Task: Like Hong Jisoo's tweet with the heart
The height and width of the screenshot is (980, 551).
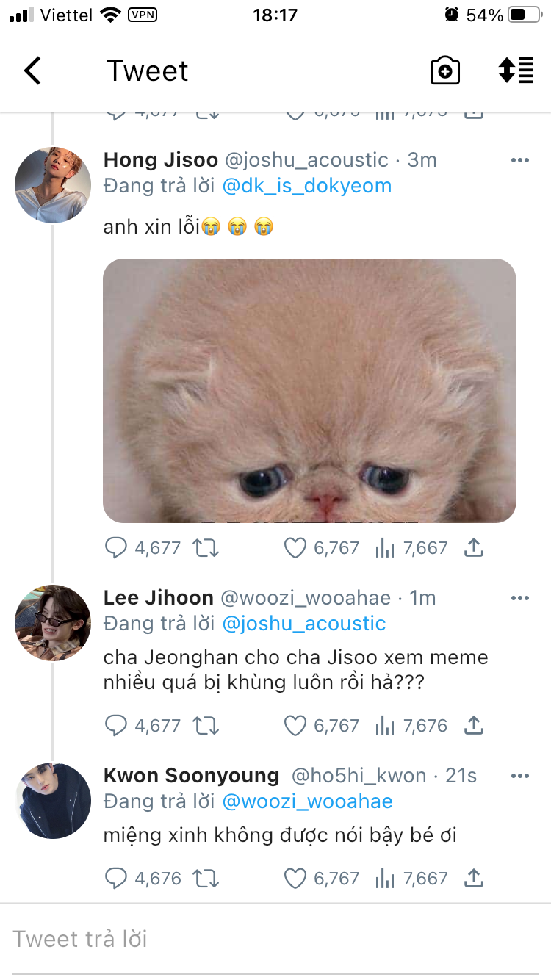Action: [x=295, y=547]
